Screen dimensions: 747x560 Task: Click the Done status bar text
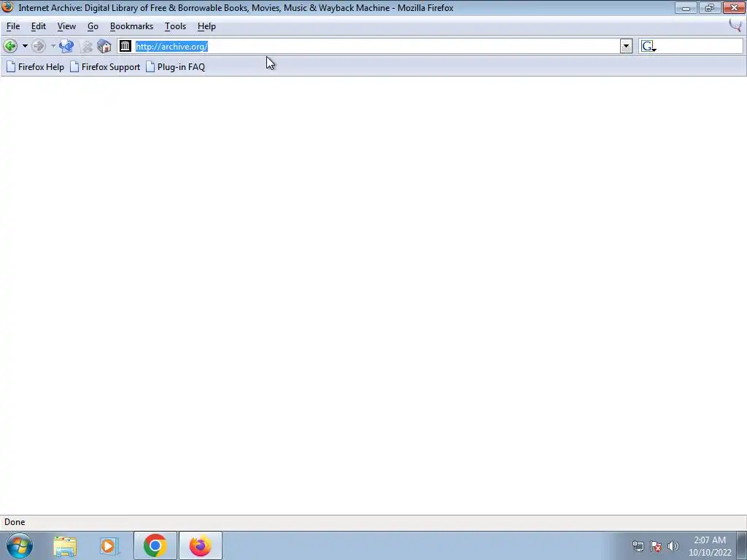click(15, 522)
